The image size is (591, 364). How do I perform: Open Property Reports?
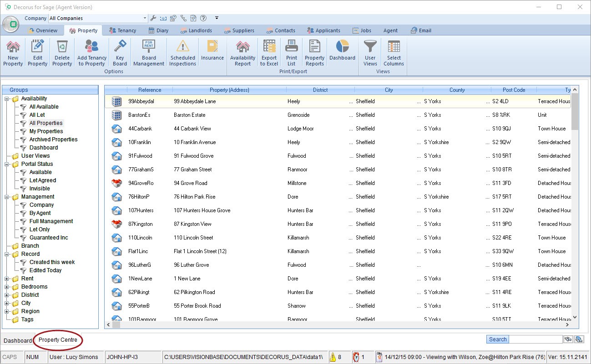click(x=315, y=53)
